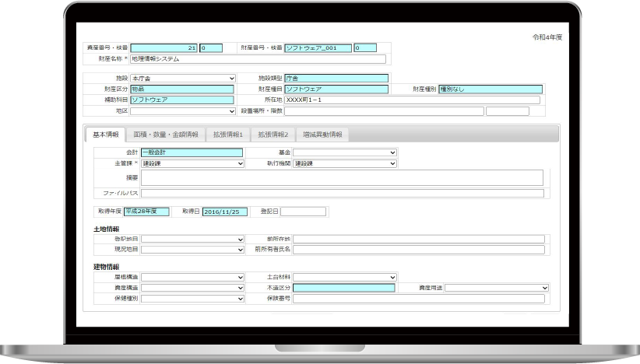Click the wide 設置場所 input field
Image resolution: width=640 pixels, height=364 pixels.
pyautogui.click(x=384, y=111)
